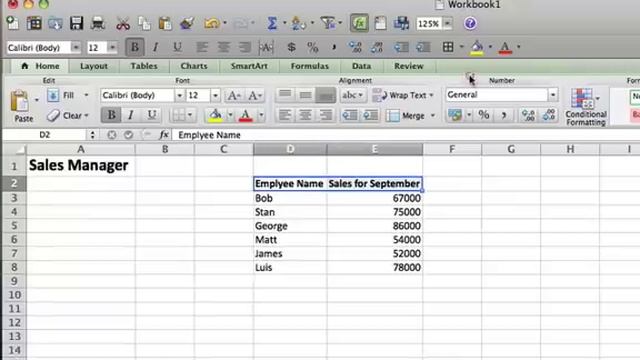Viewport: 640px width, 360px height.
Task: Click the Name Box showing D2
Action: point(44,135)
